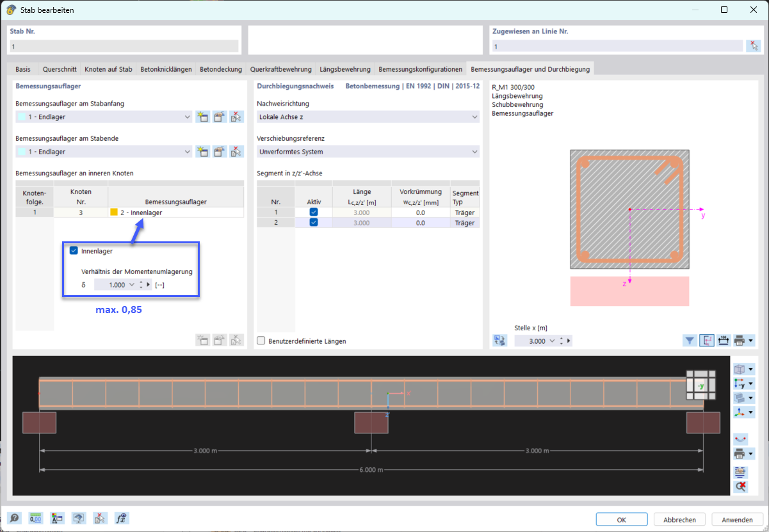The width and height of the screenshot is (769, 532).
Task: Click the reset zoom icon with red X
Action: (741, 487)
